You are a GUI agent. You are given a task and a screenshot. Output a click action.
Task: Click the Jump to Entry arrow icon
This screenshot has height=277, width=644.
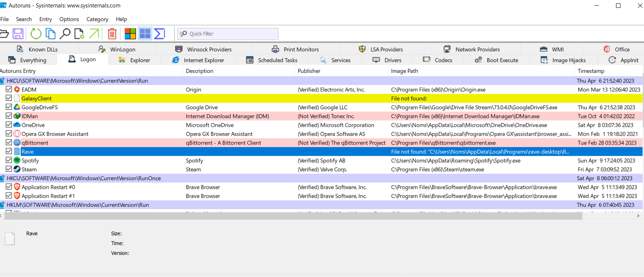(94, 34)
